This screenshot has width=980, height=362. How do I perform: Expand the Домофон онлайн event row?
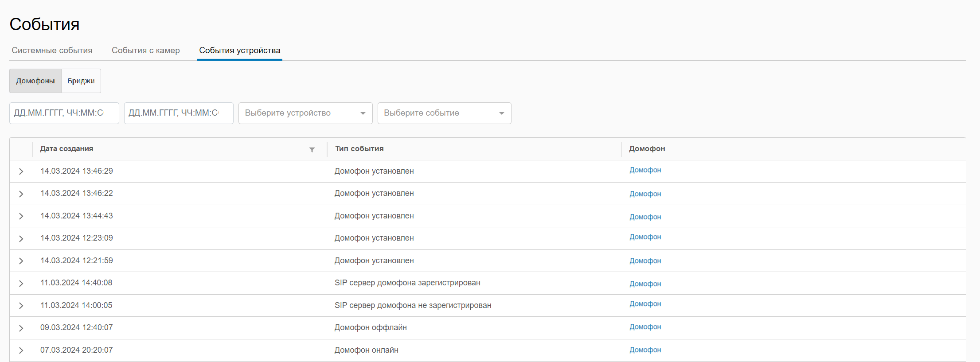click(x=21, y=350)
